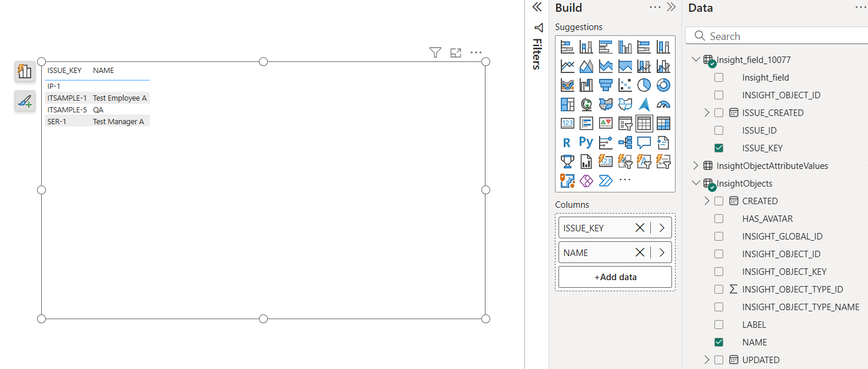Remove NAME from Columns well
The width and height of the screenshot is (868, 369).
pos(640,252)
